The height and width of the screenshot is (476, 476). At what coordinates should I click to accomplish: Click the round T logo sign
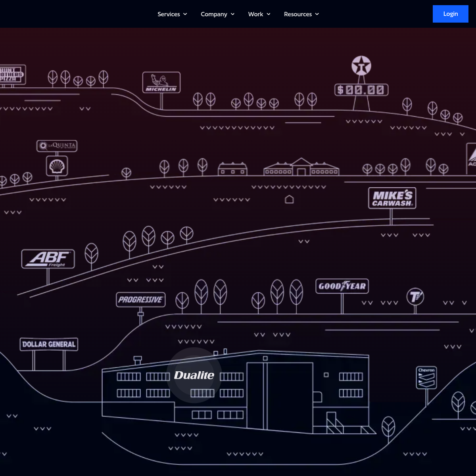pos(415,296)
